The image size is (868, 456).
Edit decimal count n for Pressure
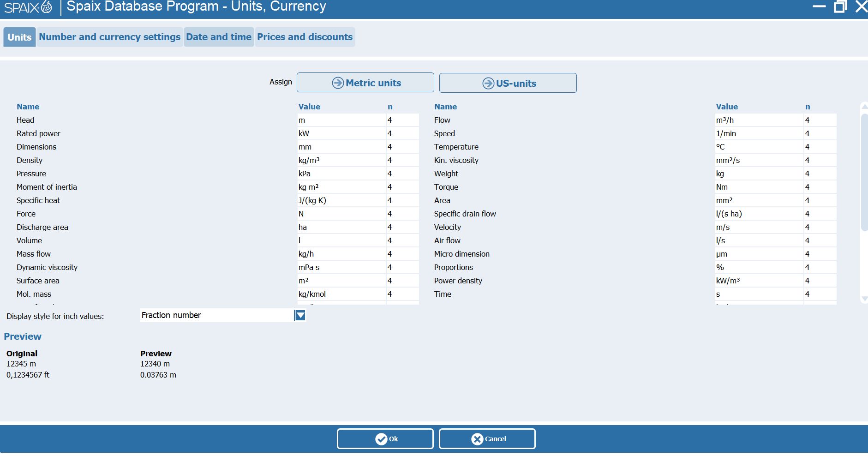(x=401, y=174)
